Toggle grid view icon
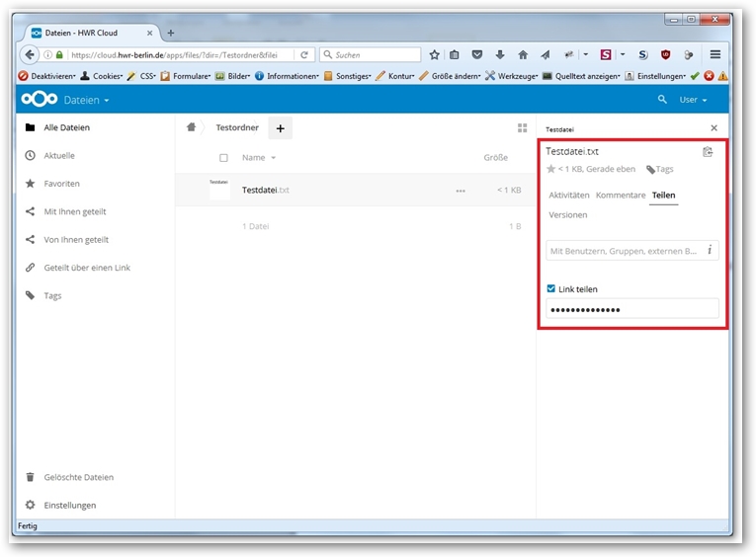 [x=522, y=127]
